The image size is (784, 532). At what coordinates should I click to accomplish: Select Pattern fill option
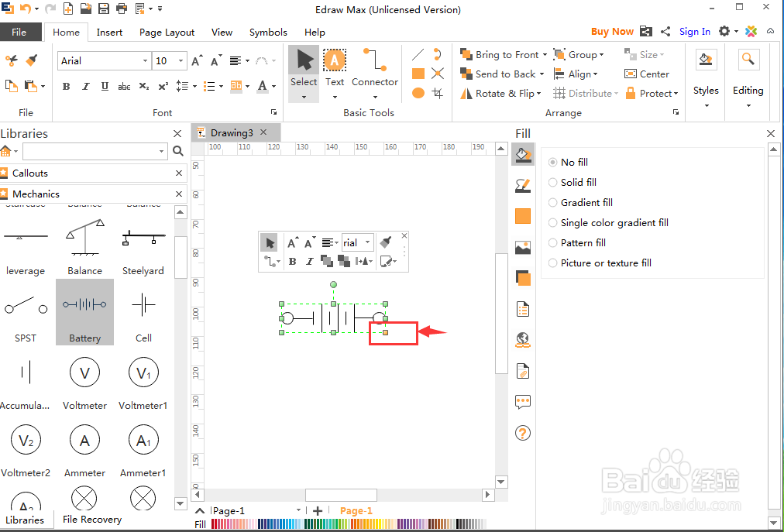(576, 243)
